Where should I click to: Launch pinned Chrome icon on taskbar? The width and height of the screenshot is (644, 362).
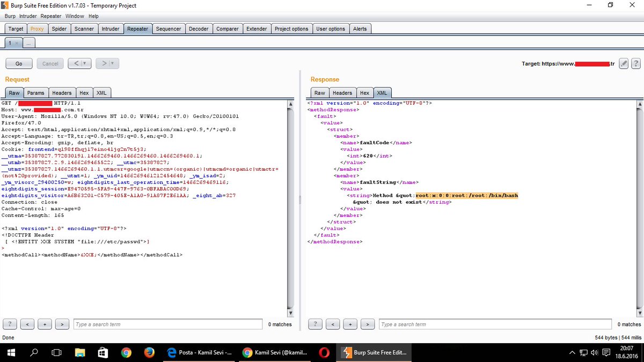click(126, 352)
